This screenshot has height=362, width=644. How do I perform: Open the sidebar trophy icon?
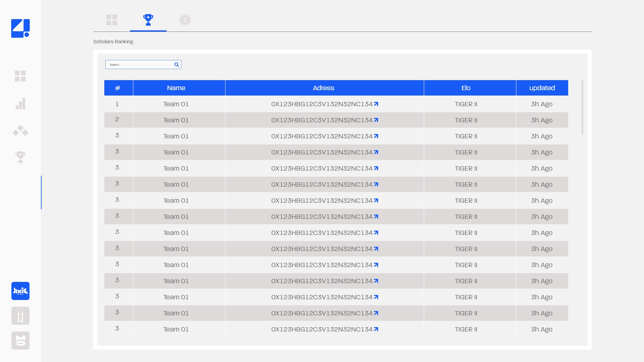pyautogui.click(x=20, y=157)
